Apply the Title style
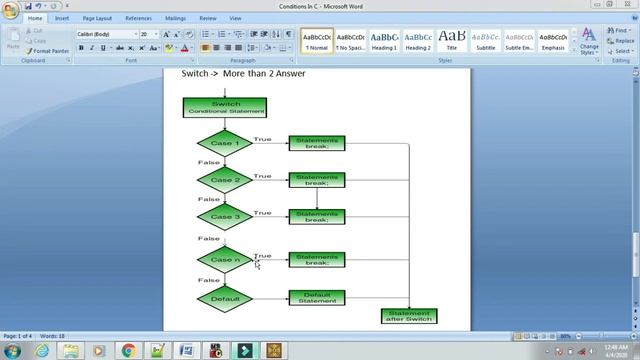 (452, 41)
